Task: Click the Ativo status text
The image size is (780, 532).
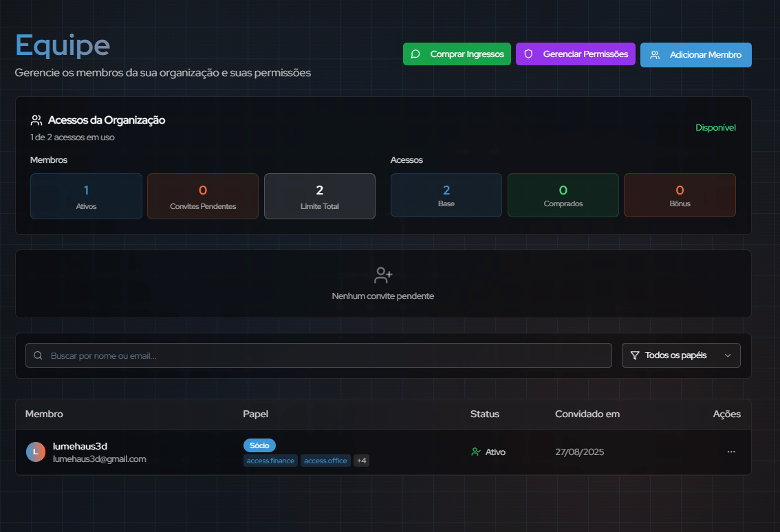Action: tap(495, 452)
